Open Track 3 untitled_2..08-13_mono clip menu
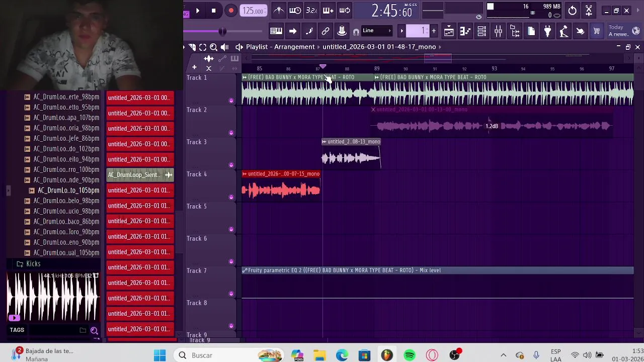Viewport: 644px width, 362px height. (325, 142)
